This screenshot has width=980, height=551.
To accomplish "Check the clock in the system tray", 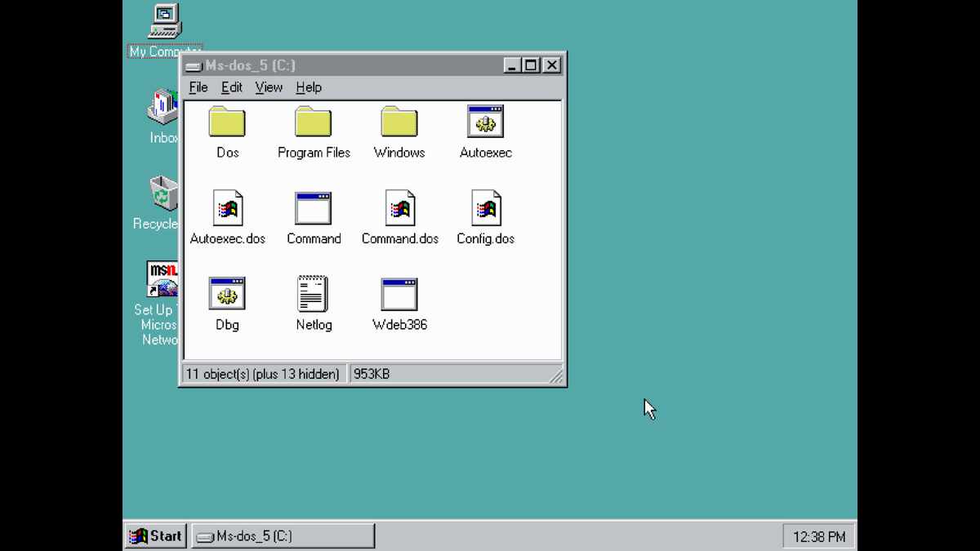I will (x=817, y=536).
